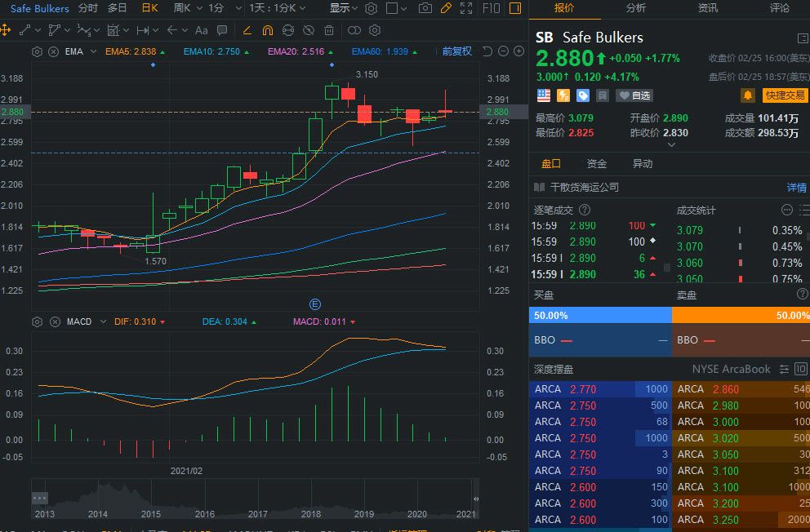The height and width of the screenshot is (532, 810).
Task: Reset chart zoom with undo arrow
Action: click(x=487, y=51)
